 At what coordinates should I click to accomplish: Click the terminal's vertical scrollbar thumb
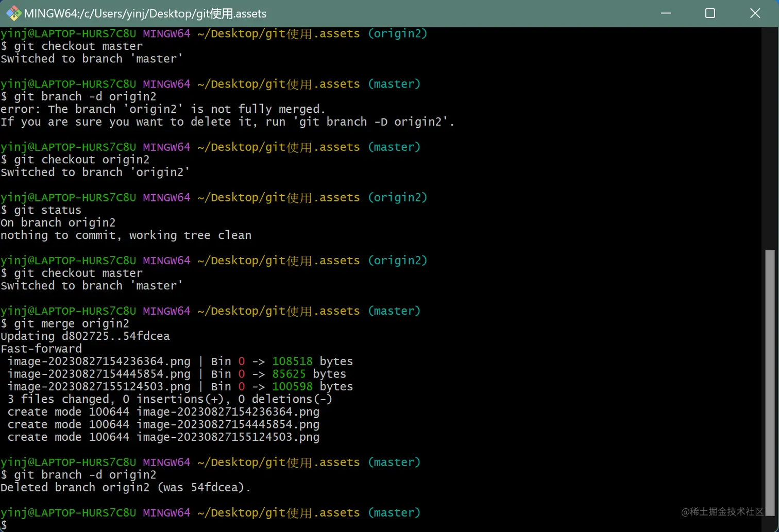tap(770, 382)
